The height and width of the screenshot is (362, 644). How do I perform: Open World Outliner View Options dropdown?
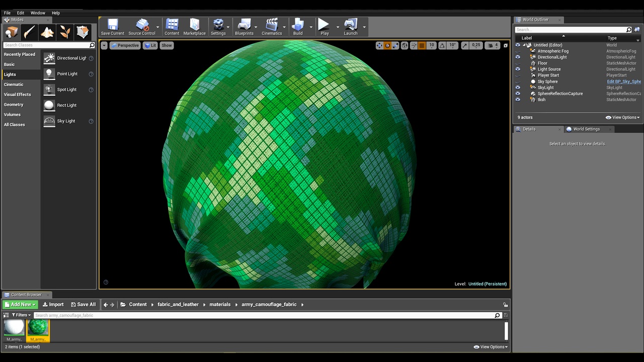[x=622, y=118]
